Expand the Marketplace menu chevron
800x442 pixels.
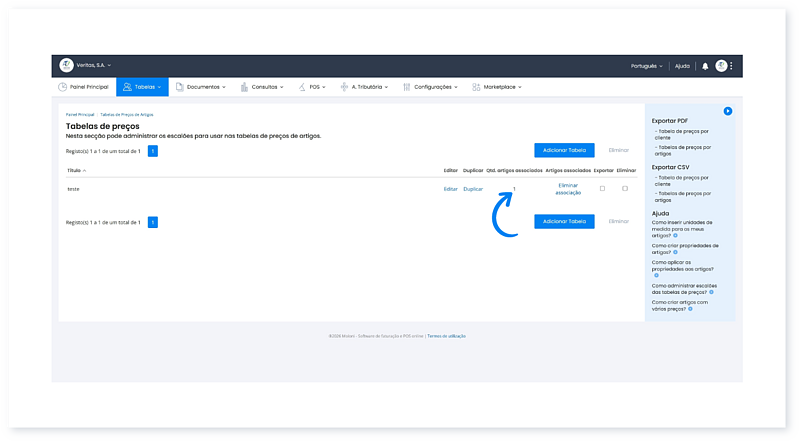[520, 87]
